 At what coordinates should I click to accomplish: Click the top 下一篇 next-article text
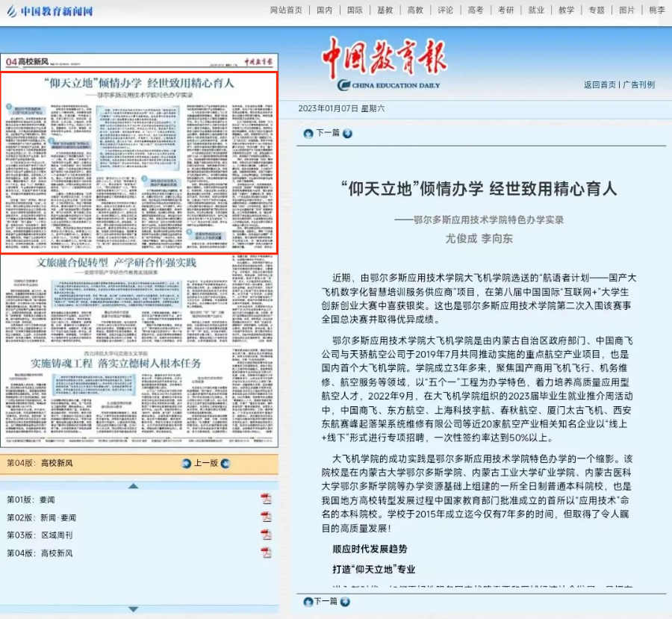pos(327,133)
